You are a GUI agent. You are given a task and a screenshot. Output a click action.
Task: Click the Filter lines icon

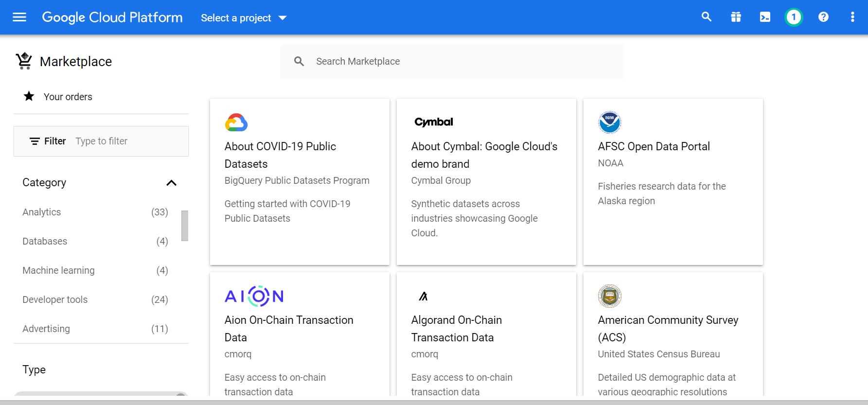[x=35, y=141]
